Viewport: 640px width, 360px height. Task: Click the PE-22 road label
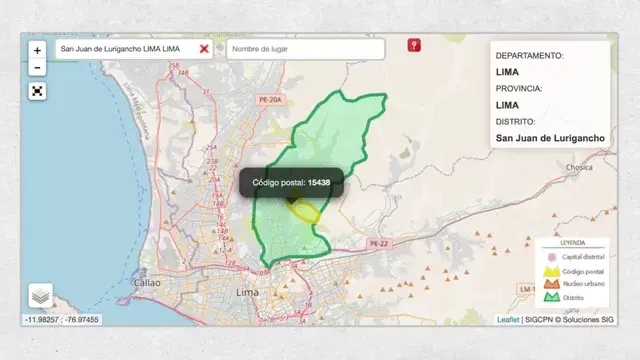pyautogui.click(x=379, y=244)
